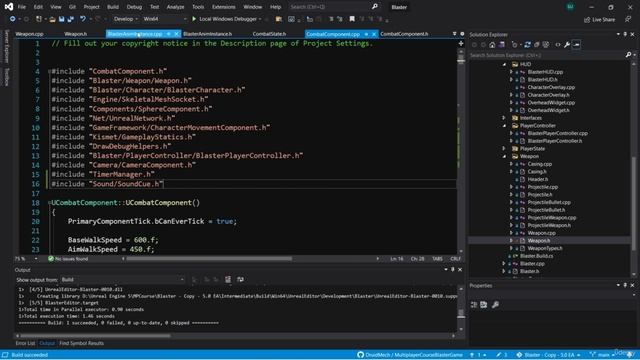The height and width of the screenshot is (360, 640).
Task: Open Error List tab
Action: (x=25, y=343)
